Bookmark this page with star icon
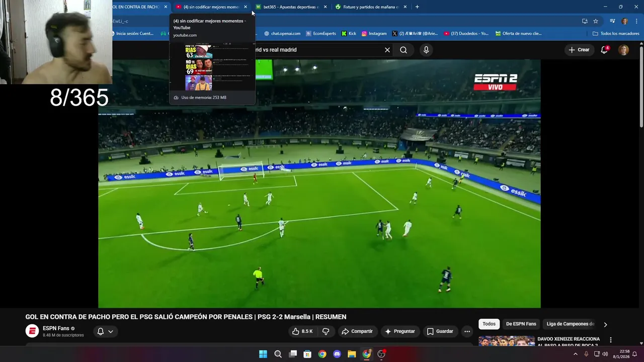The height and width of the screenshot is (362, 644). 596,21
